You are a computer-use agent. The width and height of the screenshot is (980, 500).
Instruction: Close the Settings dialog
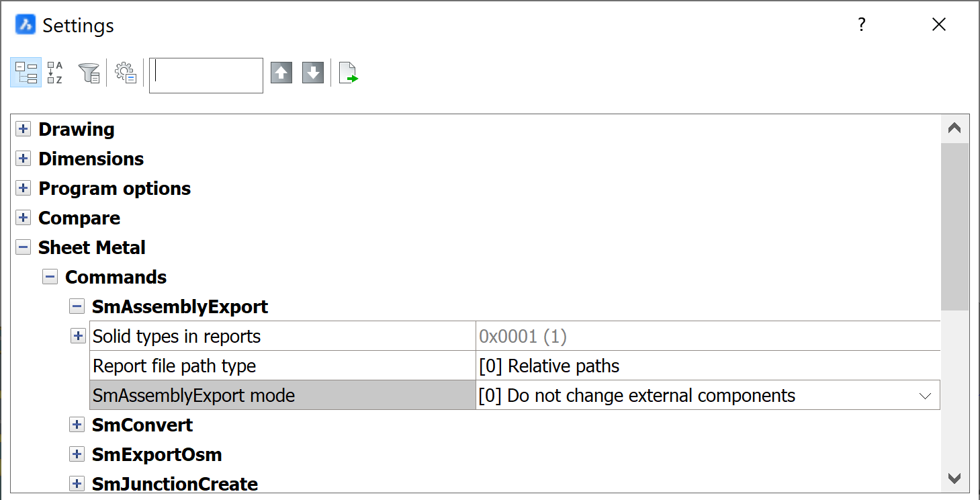pos(939,25)
